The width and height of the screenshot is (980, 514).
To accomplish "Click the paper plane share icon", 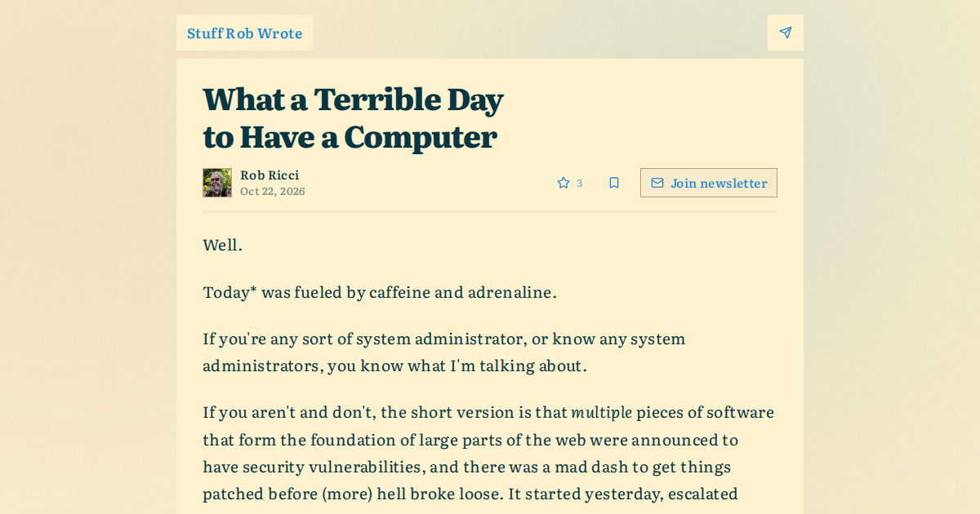I will (786, 33).
